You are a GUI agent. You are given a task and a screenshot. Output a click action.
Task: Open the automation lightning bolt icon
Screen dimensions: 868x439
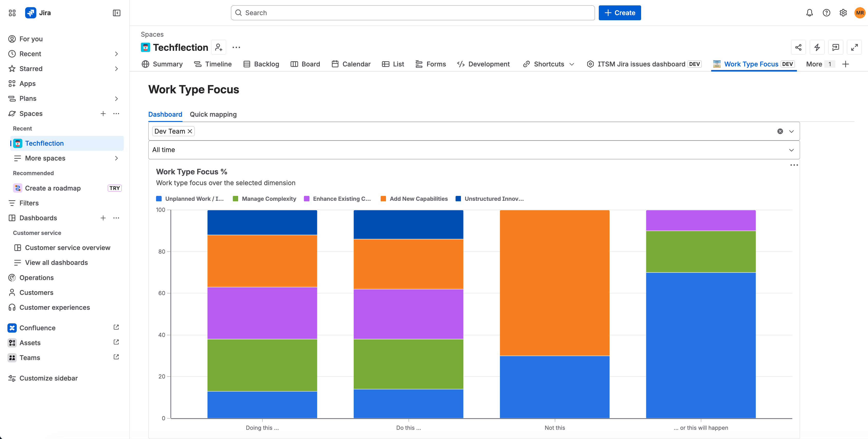coord(817,47)
